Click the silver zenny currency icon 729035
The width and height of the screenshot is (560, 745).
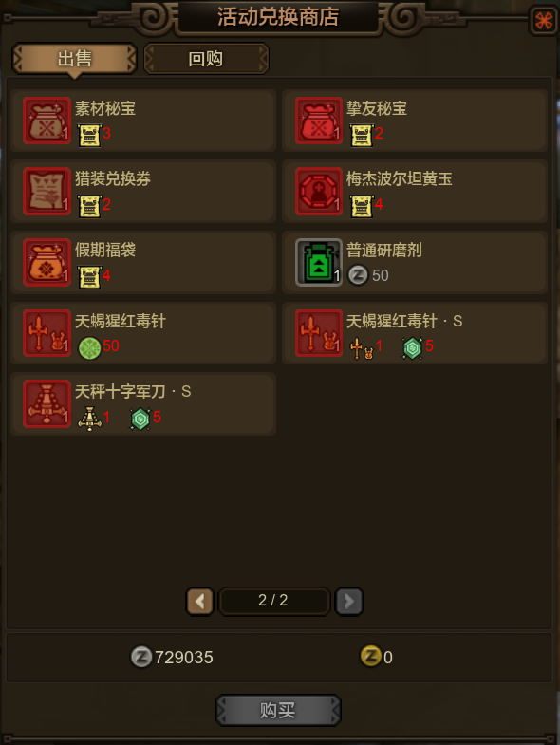(141, 657)
